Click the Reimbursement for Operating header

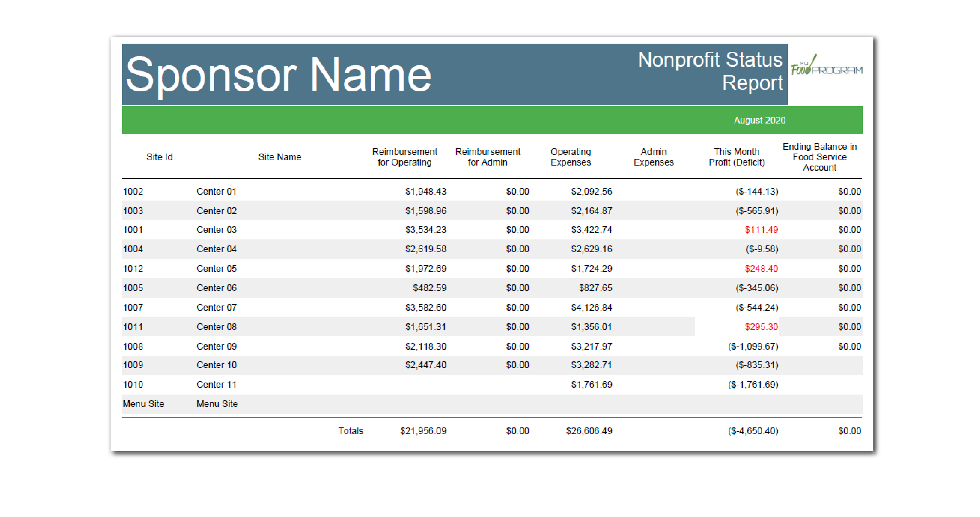point(404,157)
